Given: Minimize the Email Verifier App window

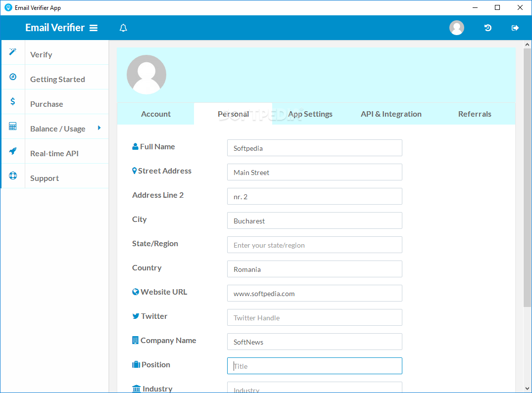Looking at the screenshot, I should [475, 7].
